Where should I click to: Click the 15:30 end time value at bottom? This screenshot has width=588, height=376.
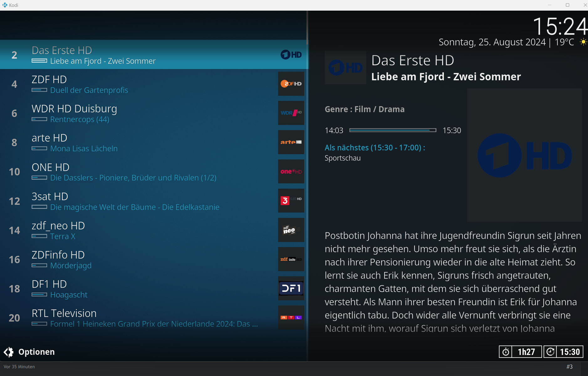pos(570,352)
